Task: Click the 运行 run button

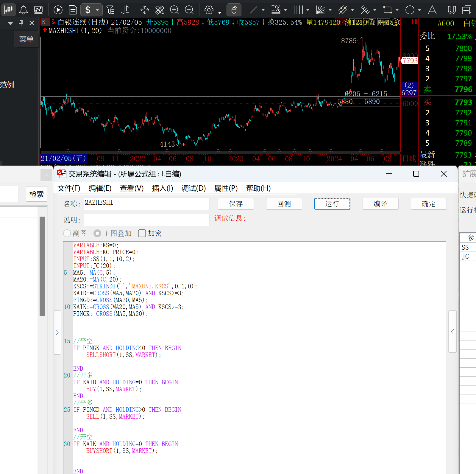Action: pyautogui.click(x=332, y=204)
